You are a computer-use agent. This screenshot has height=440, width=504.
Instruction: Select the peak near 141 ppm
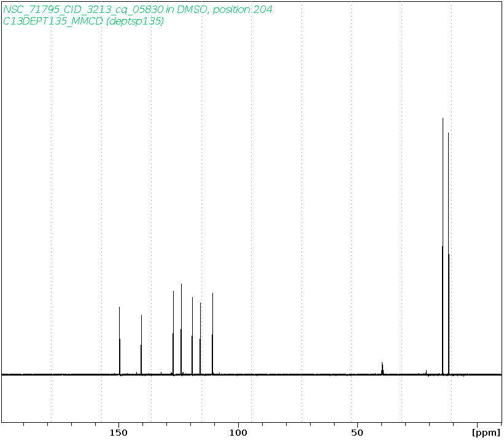click(141, 344)
